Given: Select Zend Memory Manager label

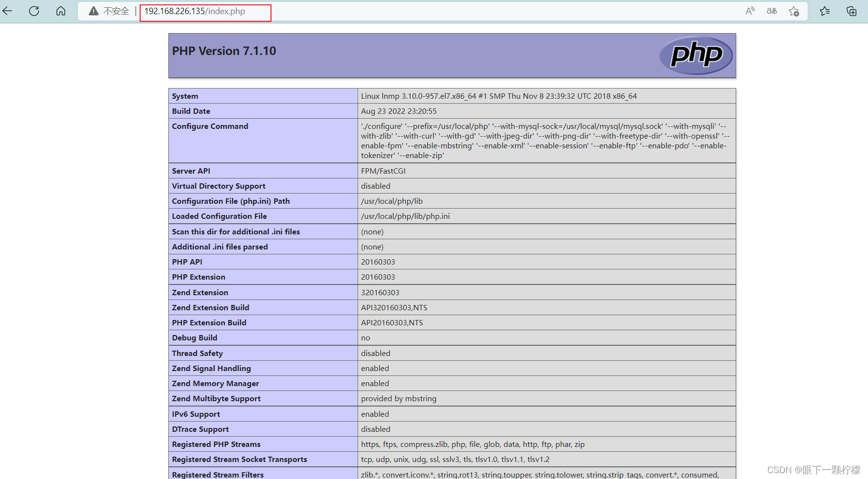Looking at the screenshot, I should click(x=215, y=384).
